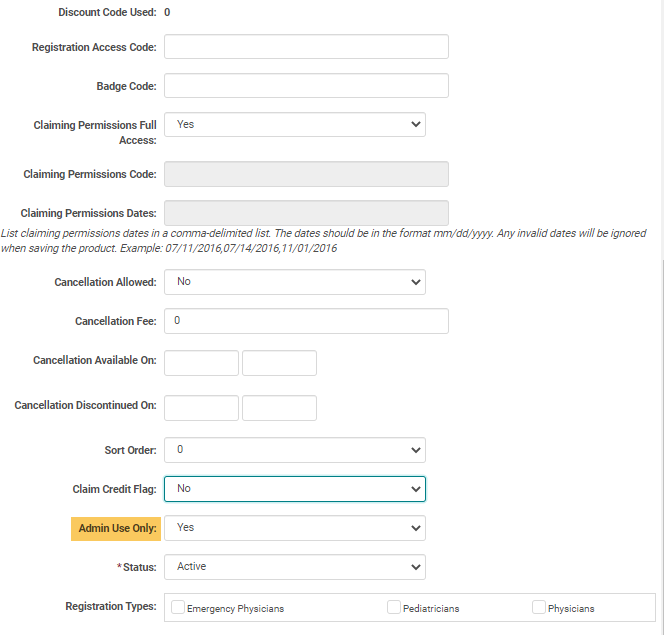Expand the Claim Credit Flag dropdown

pyautogui.click(x=295, y=488)
